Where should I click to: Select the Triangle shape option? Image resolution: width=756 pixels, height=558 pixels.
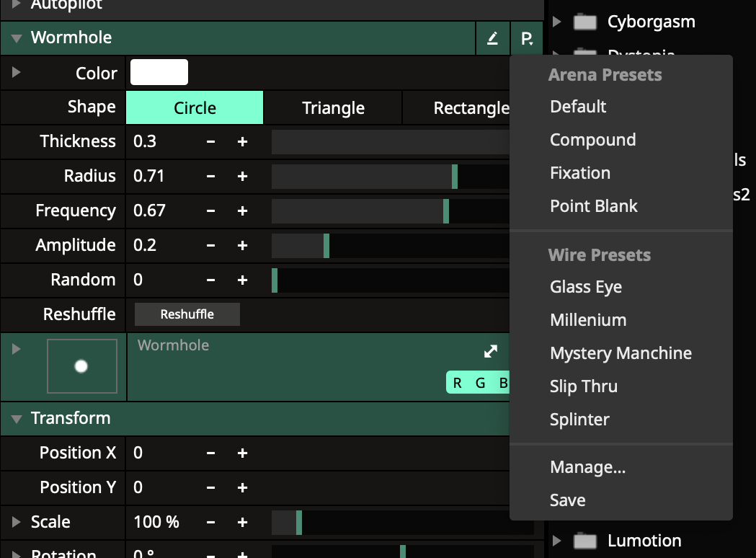click(333, 108)
